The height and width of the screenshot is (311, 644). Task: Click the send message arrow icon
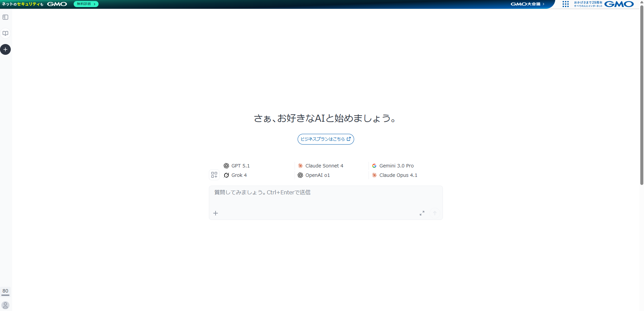click(x=434, y=213)
